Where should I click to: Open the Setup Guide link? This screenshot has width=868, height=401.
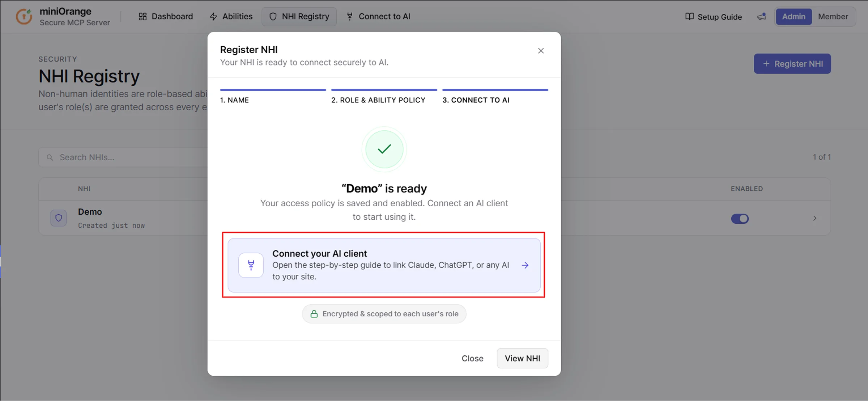tap(714, 17)
